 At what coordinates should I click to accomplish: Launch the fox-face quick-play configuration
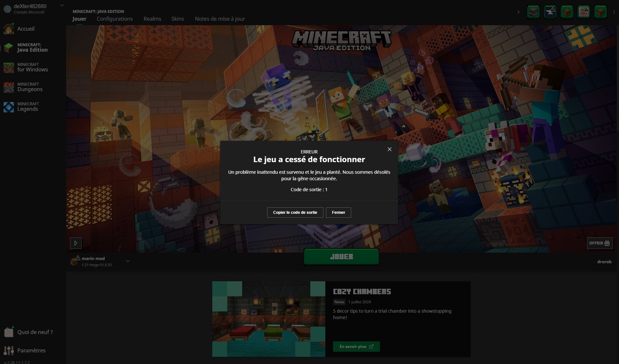pos(584,12)
